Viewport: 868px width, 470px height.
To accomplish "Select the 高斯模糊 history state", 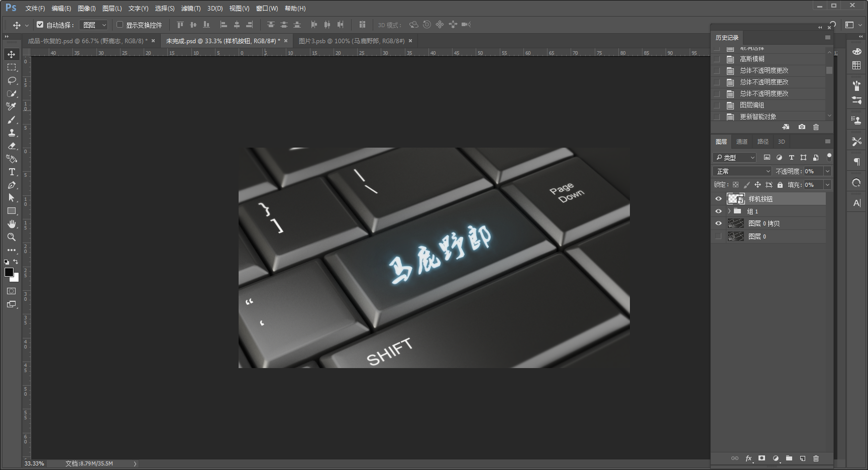I will point(769,59).
